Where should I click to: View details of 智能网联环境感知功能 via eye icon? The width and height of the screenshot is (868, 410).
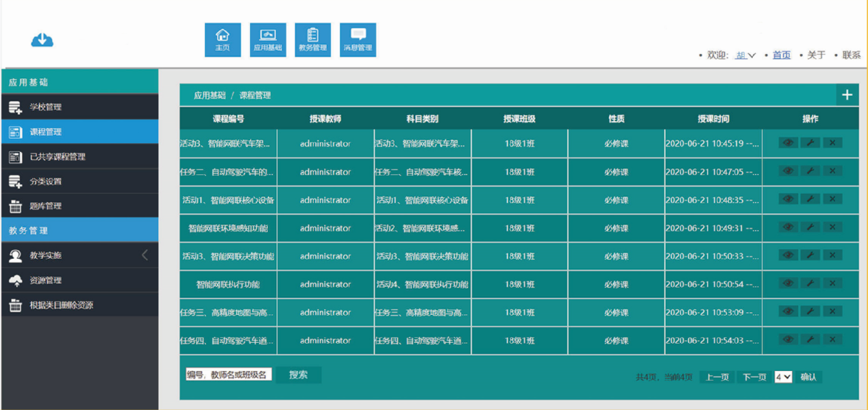click(787, 227)
